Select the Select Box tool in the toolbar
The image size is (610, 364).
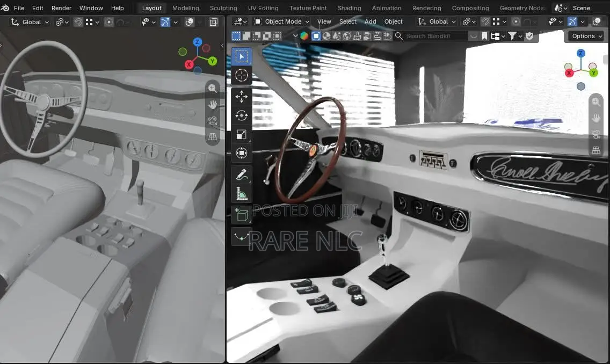point(242,56)
